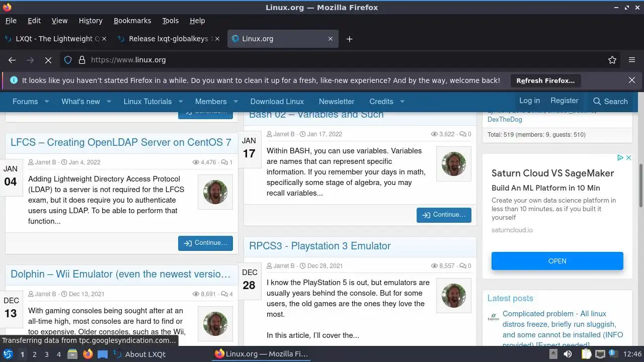Open the DexTheDog member link
The width and height of the screenshot is (644, 362).
[x=505, y=119]
